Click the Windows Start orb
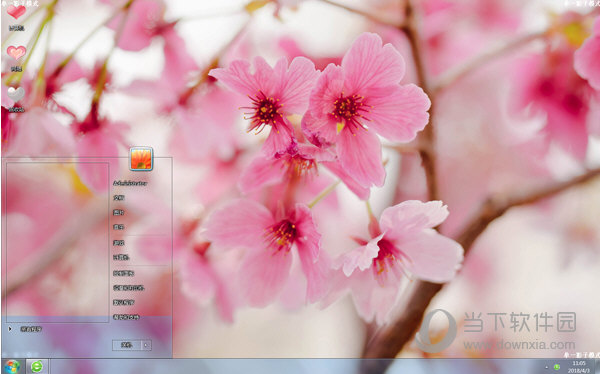This screenshot has height=374, width=600. [12, 367]
